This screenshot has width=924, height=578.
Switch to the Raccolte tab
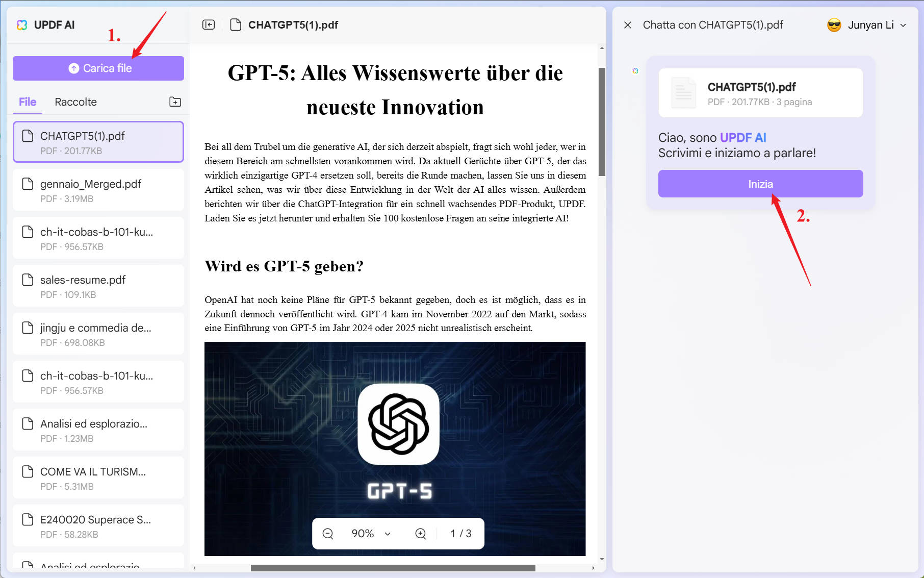(75, 102)
